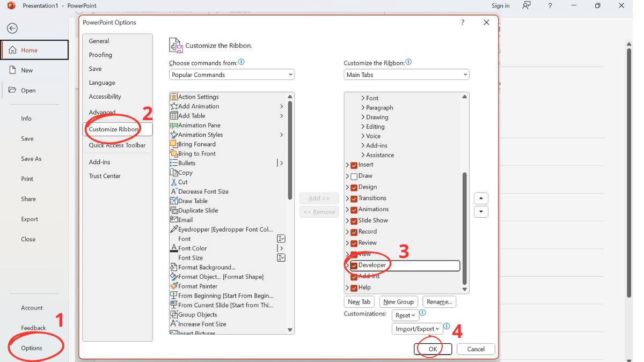Toggle the Developer tab checkbox

point(354,265)
